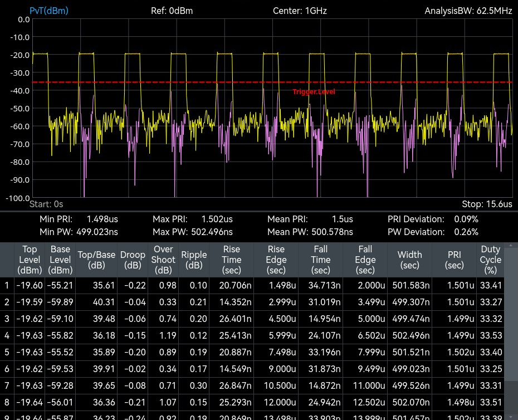Open the Center: 1GHz frequency setting
The height and width of the screenshot is (420, 518).
300,11
